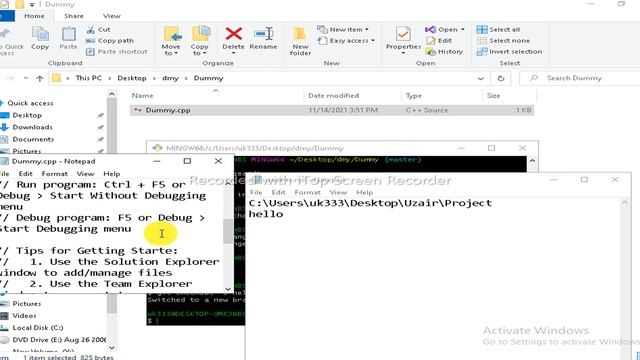This screenshot has width=640, height=360.
Task: Select Quick access in navigation pane
Action: 30,103
